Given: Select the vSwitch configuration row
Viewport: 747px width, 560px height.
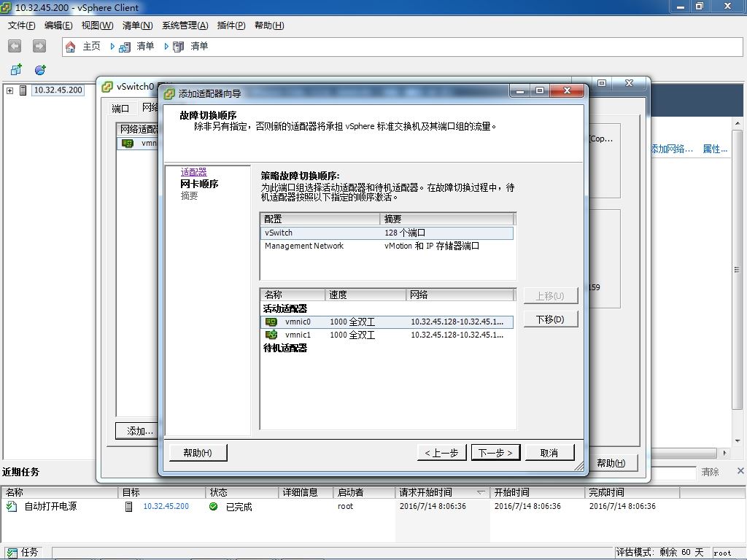Looking at the screenshot, I should point(387,233).
